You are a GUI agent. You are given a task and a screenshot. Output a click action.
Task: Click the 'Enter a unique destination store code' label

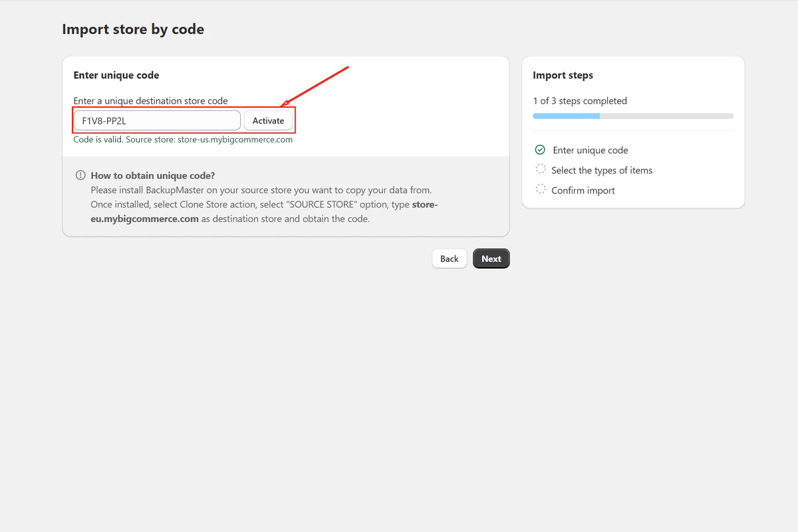coord(150,101)
